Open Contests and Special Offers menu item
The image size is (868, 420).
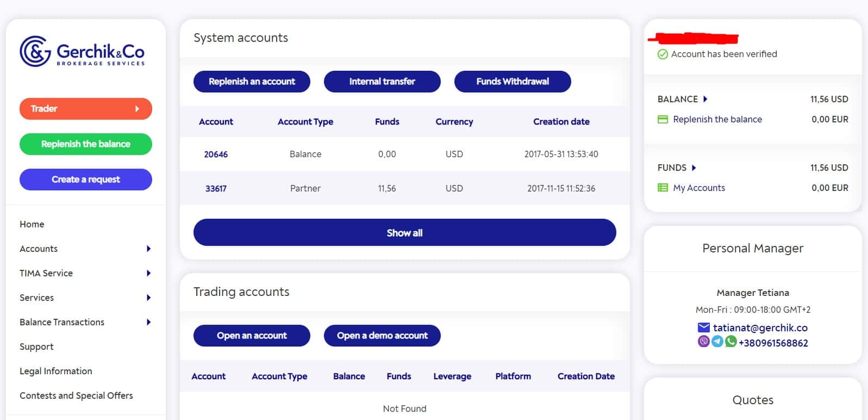pyautogui.click(x=76, y=396)
